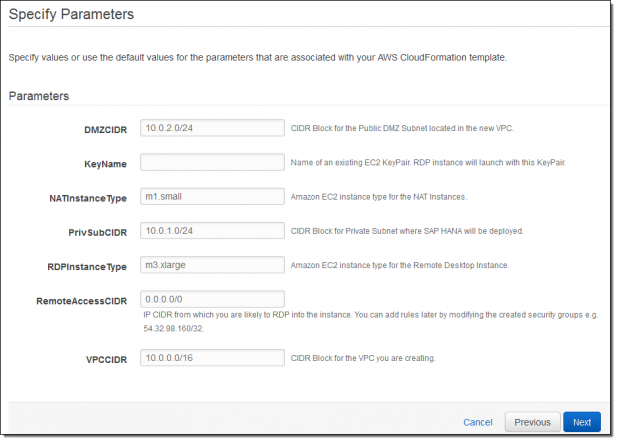
Task: Click the KeyName description about EC2 KeyPair
Action: point(428,163)
